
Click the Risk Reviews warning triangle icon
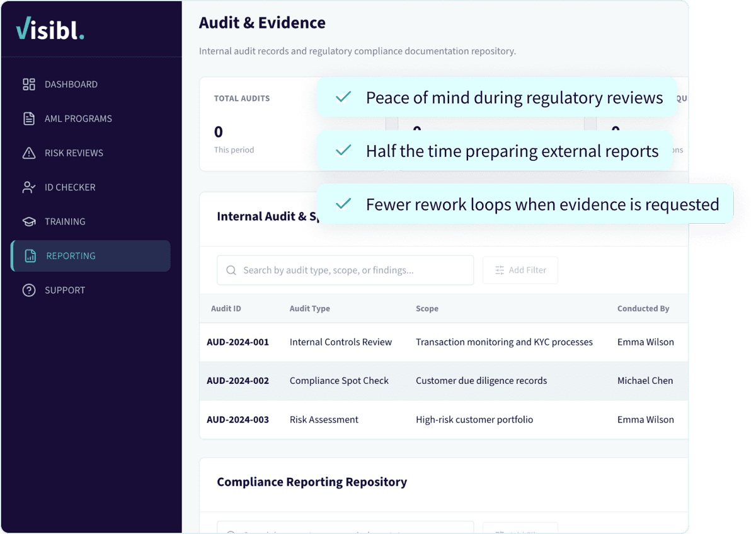pyautogui.click(x=29, y=153)
